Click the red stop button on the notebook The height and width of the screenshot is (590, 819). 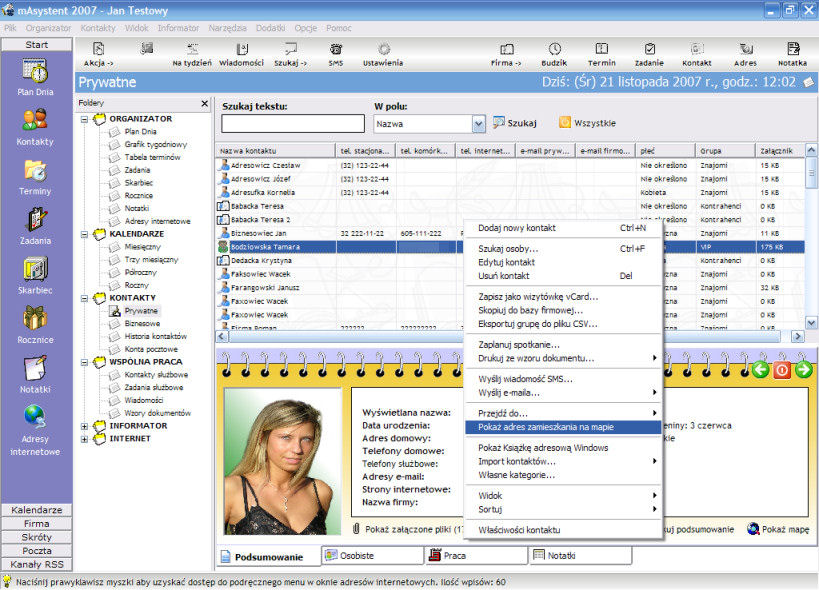(x=782, y=370)
